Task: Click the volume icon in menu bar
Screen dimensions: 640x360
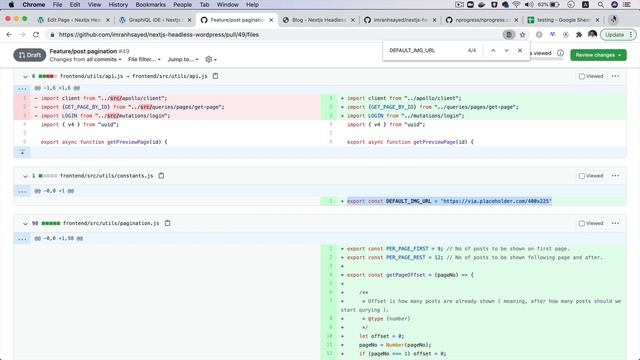Action: pyautogui.click(x=529, y=5)
